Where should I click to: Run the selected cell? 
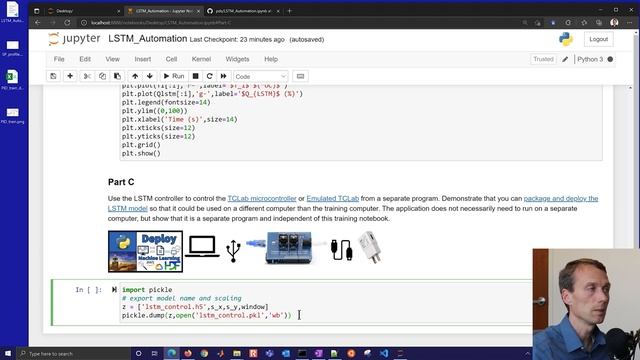pos(174,76)
